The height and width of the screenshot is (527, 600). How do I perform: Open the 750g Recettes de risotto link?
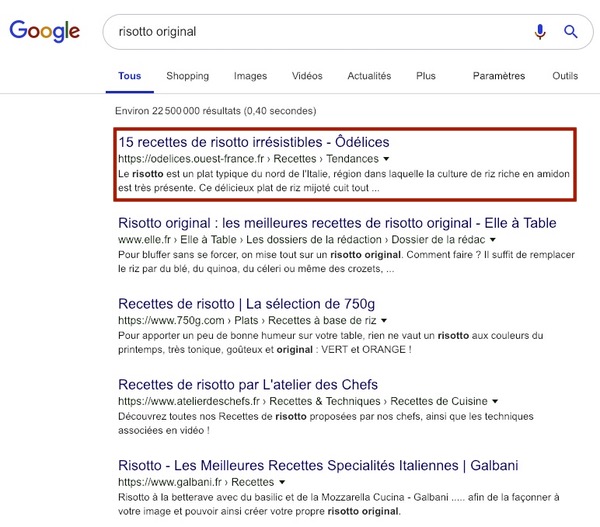[x=247, y=303]
